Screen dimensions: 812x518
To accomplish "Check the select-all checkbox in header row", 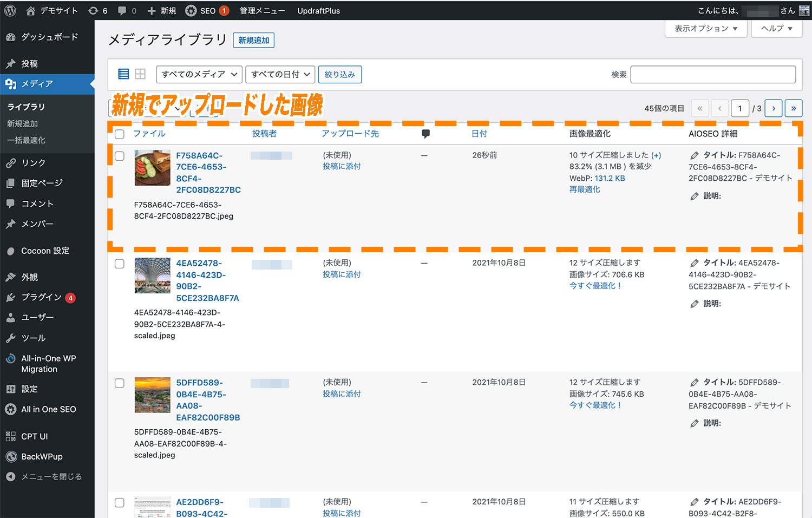I will pyautogui.click(x=120, y=134).
